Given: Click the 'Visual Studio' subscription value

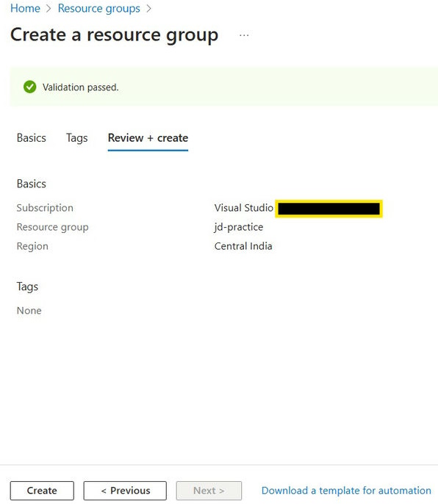Looking at the screenshot, I should click(244, 208).
